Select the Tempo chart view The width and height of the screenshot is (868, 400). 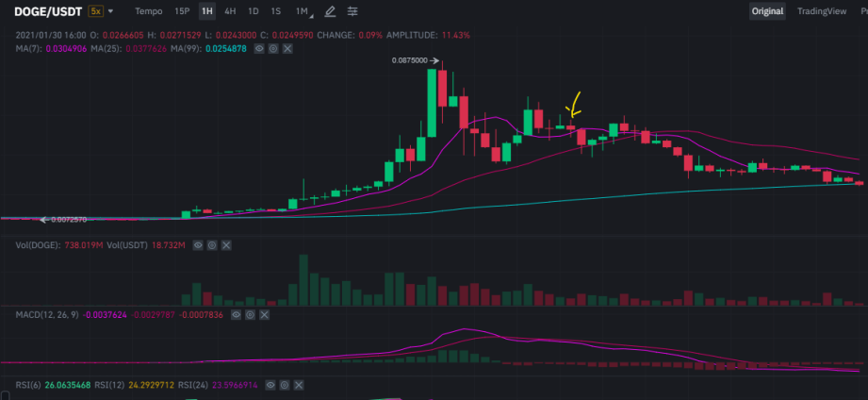click(x=149, y=11)
